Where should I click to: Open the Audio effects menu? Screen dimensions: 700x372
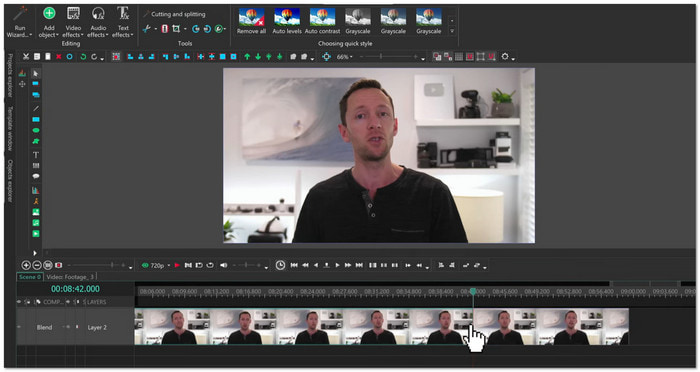point(98,22)
